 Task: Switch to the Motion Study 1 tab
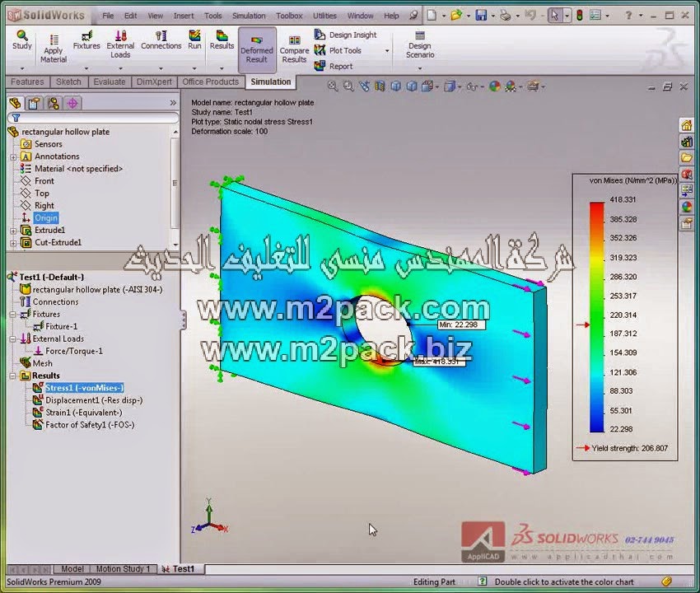pos(124,569)
